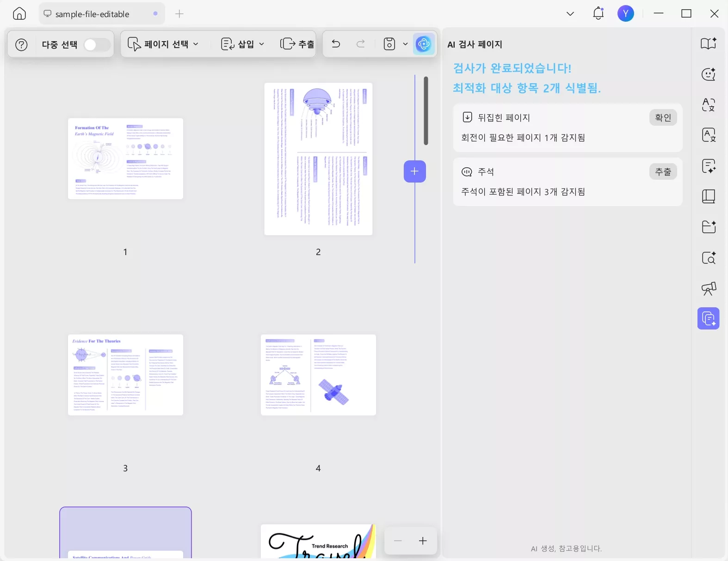Click the thumbnail panel vertical scrollbar
The image size is (728, 561).
[426, 110]
